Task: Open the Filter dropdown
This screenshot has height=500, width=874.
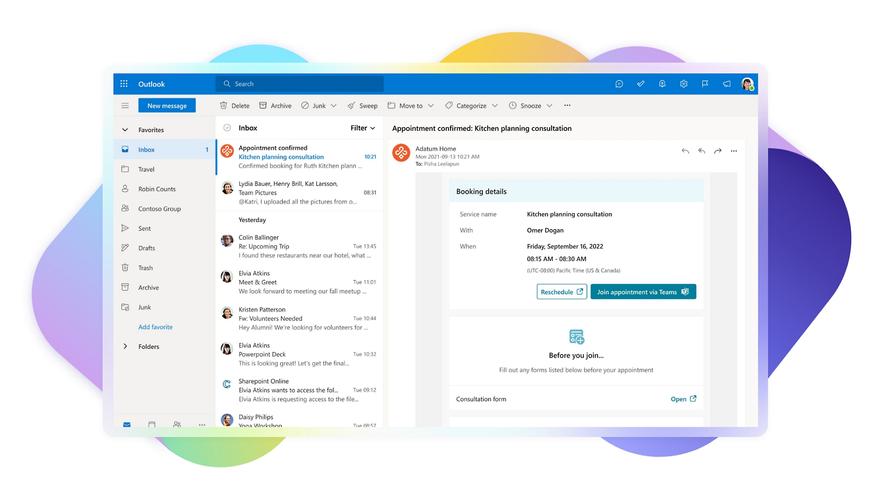Action: point(362,128)
